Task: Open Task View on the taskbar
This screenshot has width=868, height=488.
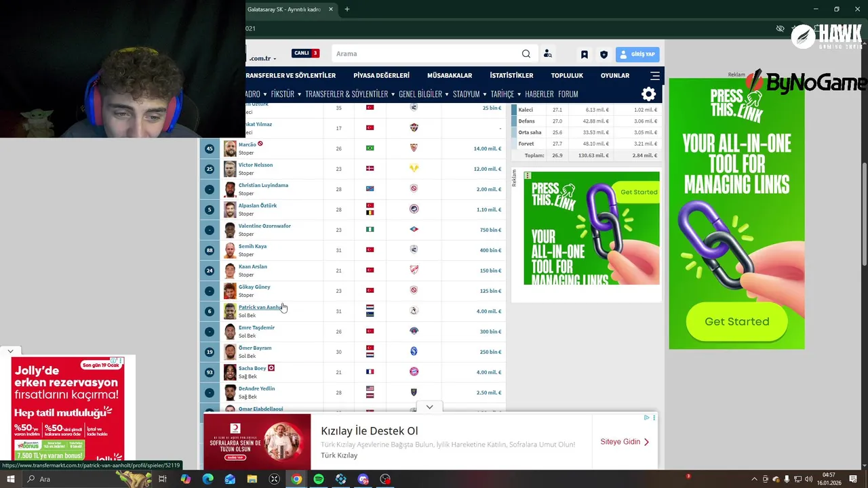Action: 163,479
